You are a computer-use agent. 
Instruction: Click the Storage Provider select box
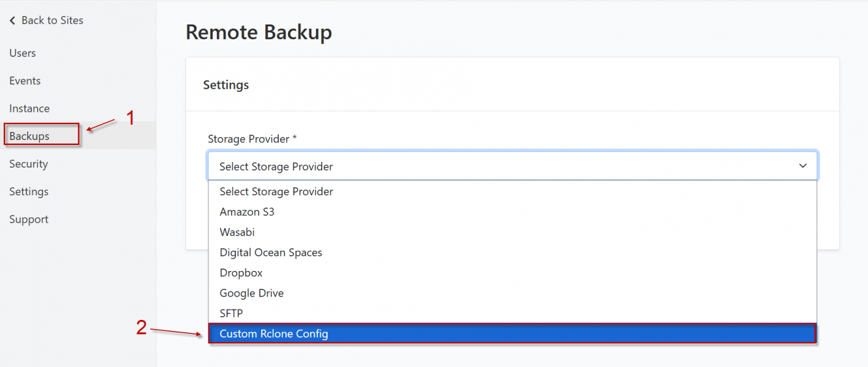coord(512,166)
